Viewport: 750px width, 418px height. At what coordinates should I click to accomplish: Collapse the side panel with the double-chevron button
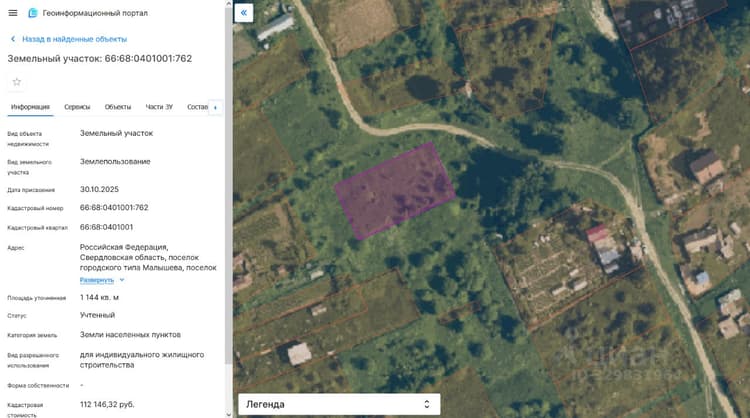click(243, 13)
